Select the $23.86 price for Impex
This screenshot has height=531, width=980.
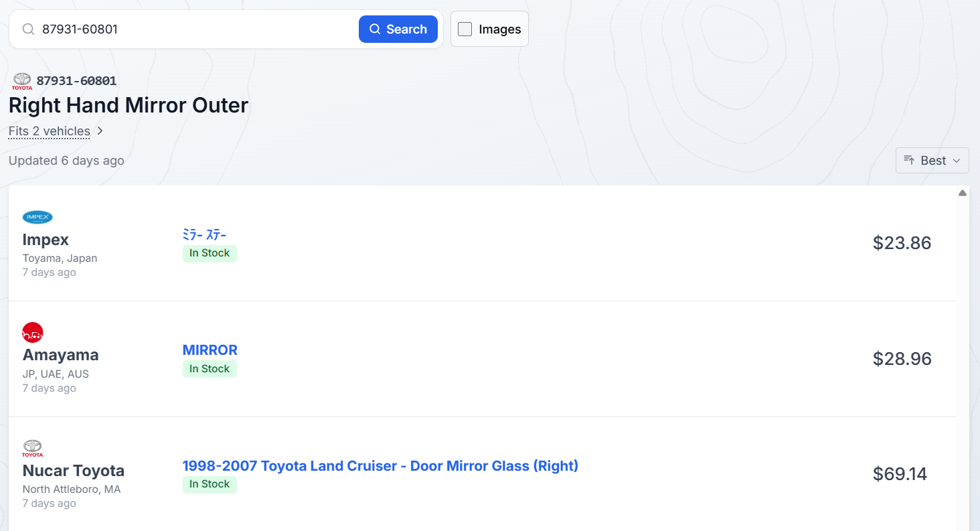click(902, 242)
